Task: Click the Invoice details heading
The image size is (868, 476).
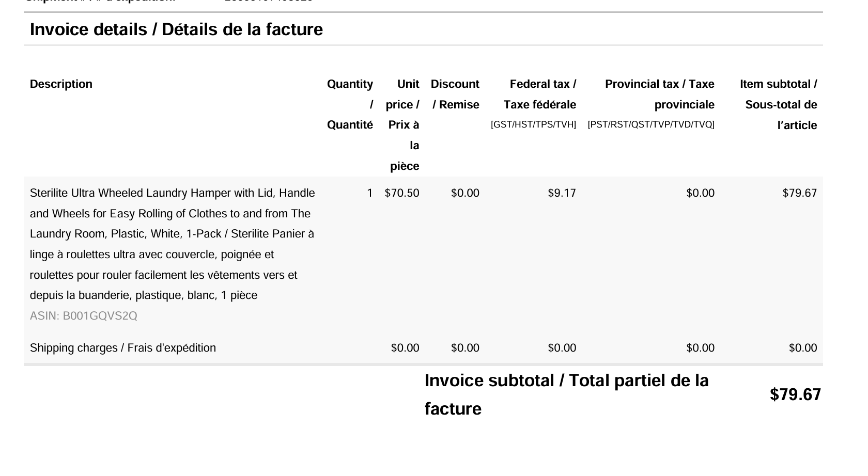Action: [176, 29]
